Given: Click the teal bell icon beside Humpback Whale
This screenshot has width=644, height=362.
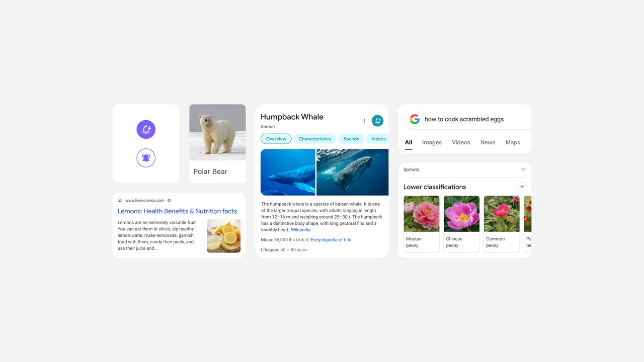Looking at the screenshot, I should (377, 121).
